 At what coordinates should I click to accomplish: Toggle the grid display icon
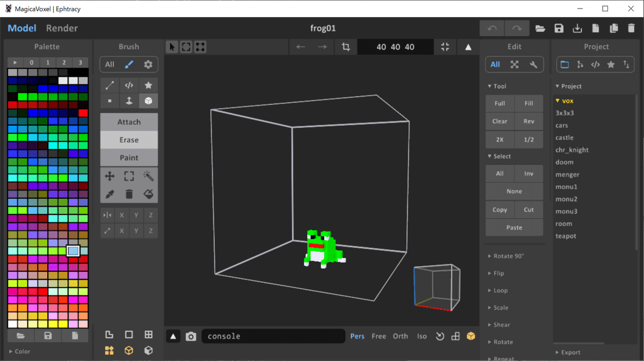(x=456, y=336)
